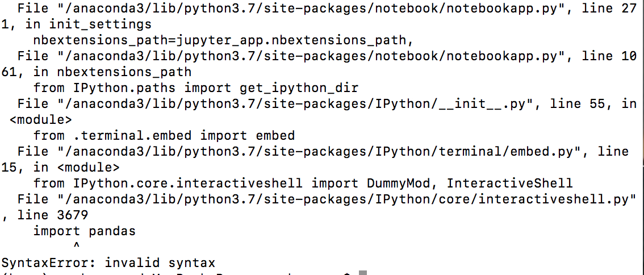Click the 'SyntaxError: invalid syntax' message
This screenshot has width=644, height=275.
[x=108, y=263]
